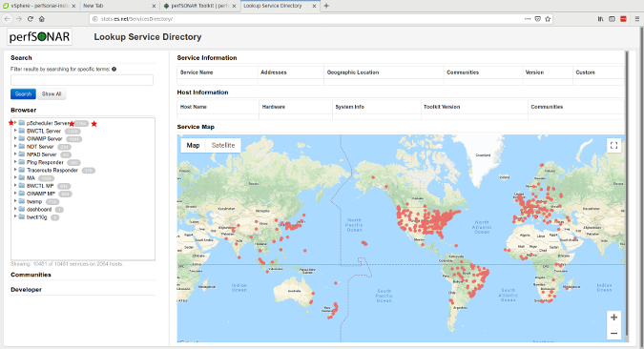
Task: Select the Map view button
Action: click(x=193, y=145)
